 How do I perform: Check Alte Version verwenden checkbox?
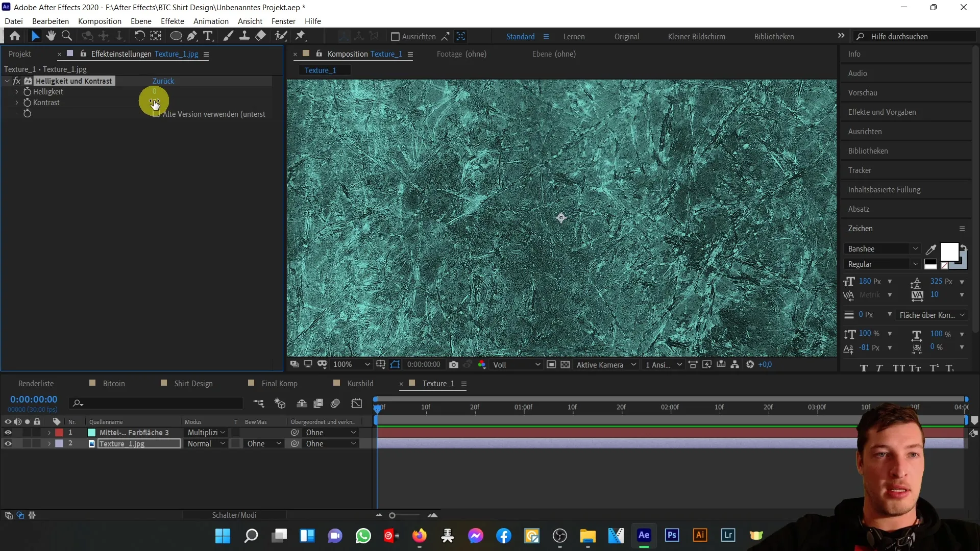157,114
